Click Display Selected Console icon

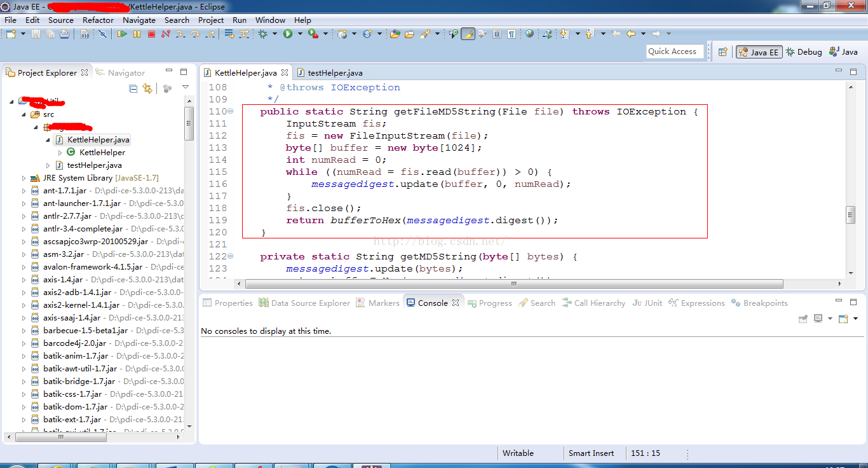pyautogui.click(x=818, y=319)
